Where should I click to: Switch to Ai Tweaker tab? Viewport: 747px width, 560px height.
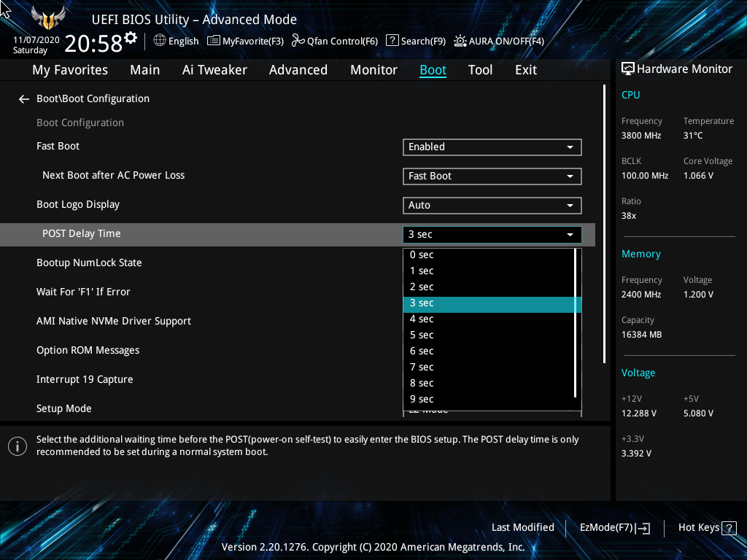[x=214, y=70]
